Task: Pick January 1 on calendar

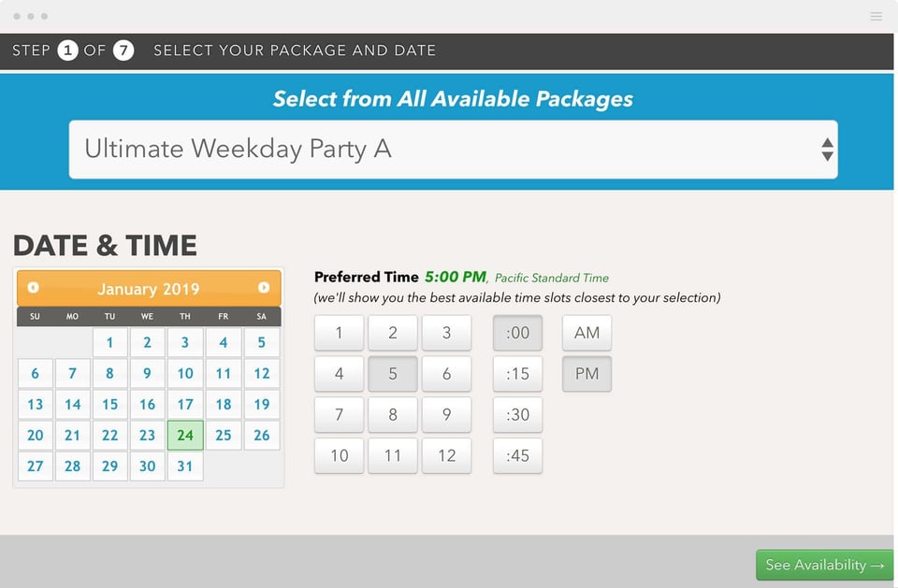Action: click(110, 342)
